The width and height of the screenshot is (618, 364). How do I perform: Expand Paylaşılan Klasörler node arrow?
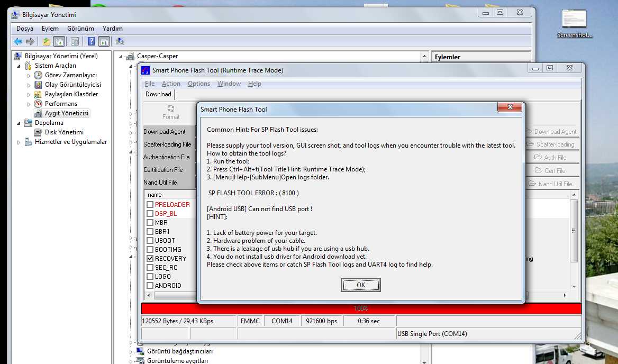(x=29, y=95)
